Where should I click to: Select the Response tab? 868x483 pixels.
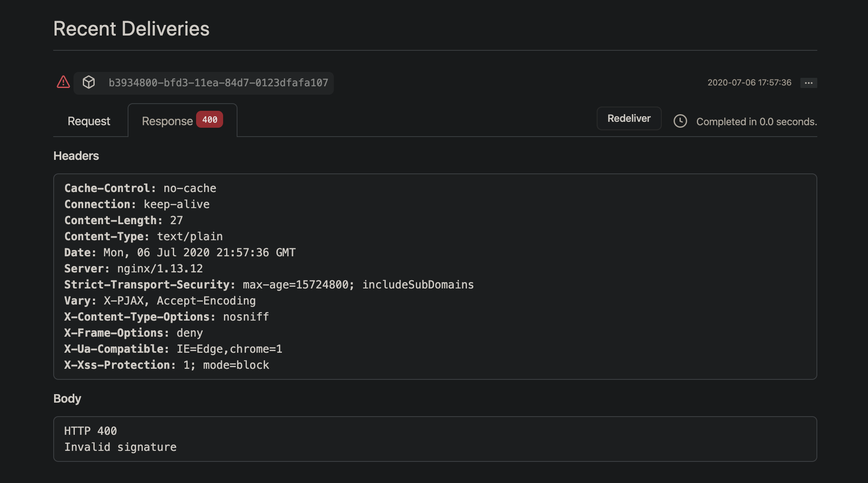click(x=168, y=121)
